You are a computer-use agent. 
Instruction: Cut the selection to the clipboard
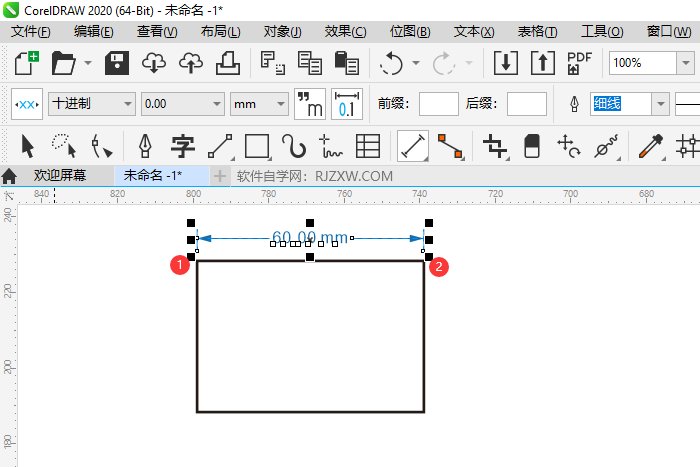[x=273, y=63]
